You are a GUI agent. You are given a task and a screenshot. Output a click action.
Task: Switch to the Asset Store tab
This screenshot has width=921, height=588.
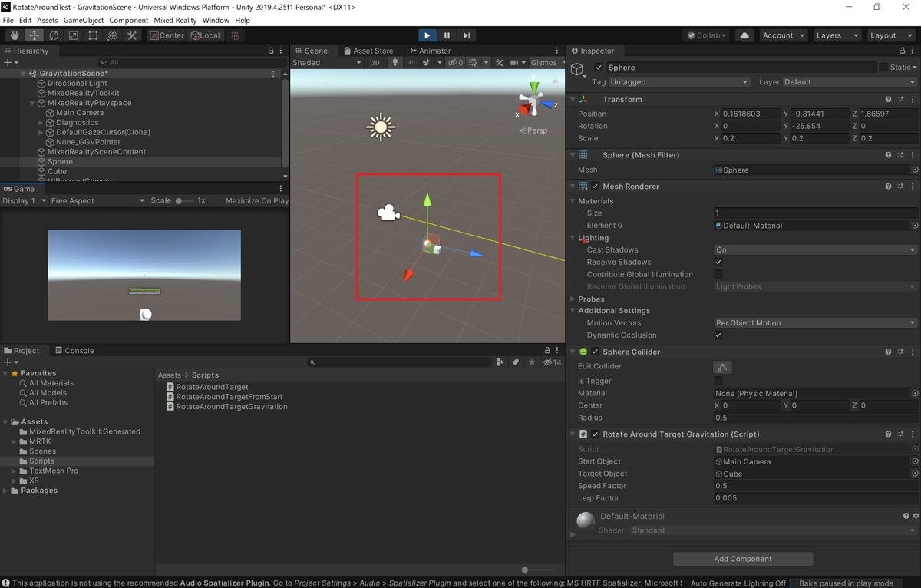[368, 51]
